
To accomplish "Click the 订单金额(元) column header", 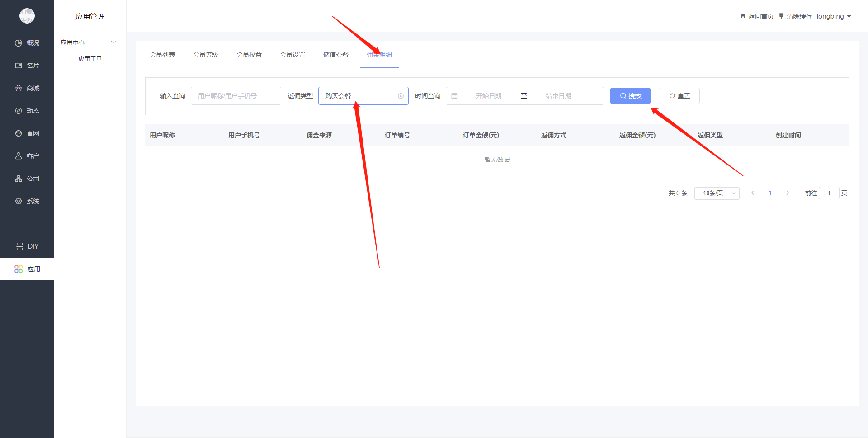I will [x=481, y=135].
